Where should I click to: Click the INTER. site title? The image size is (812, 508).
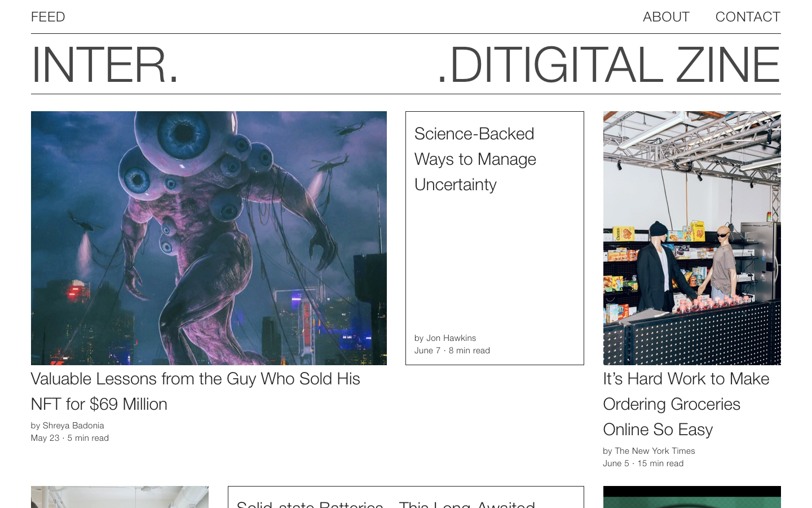coord(105,64)
